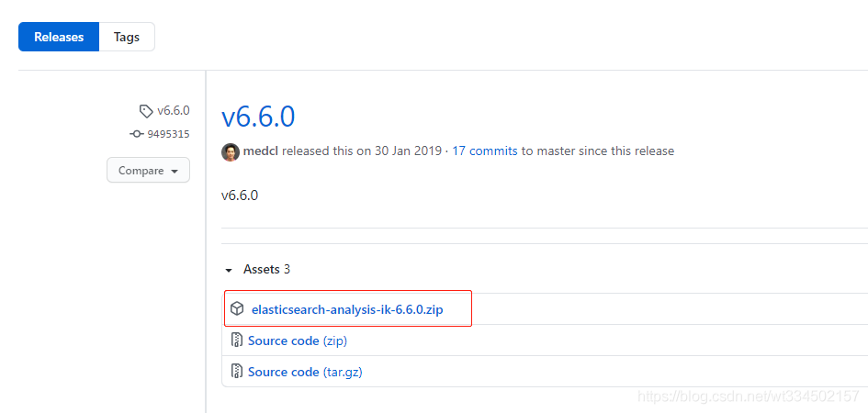Switch to the Tags tab
This screenshot has height=413, width=868.
(x=127, y=37)
